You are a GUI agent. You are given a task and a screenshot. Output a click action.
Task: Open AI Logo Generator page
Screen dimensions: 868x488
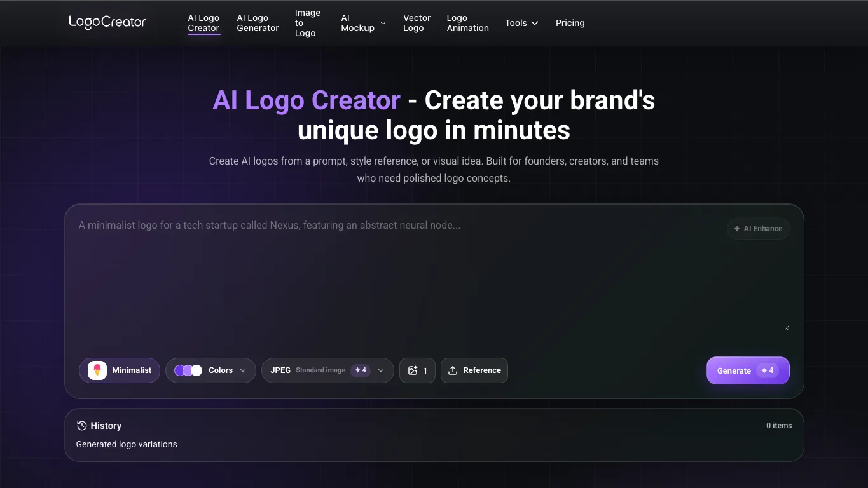tap(258, 23)
